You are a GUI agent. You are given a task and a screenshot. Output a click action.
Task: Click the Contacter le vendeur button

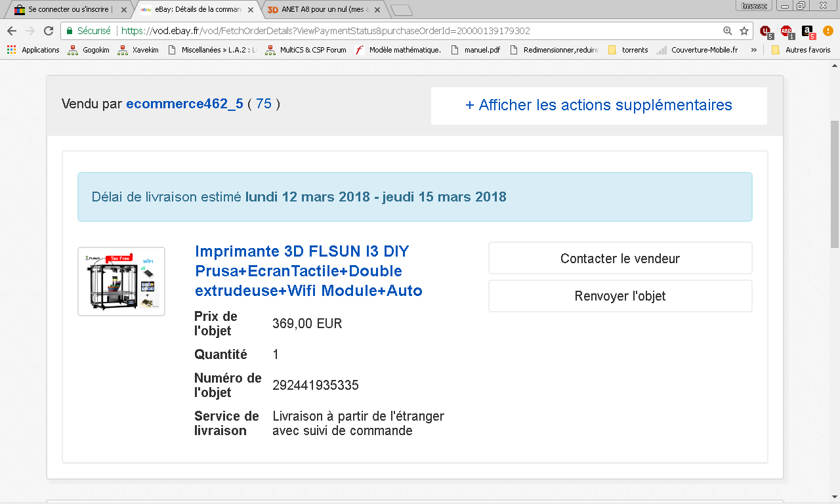coord(620,259)
